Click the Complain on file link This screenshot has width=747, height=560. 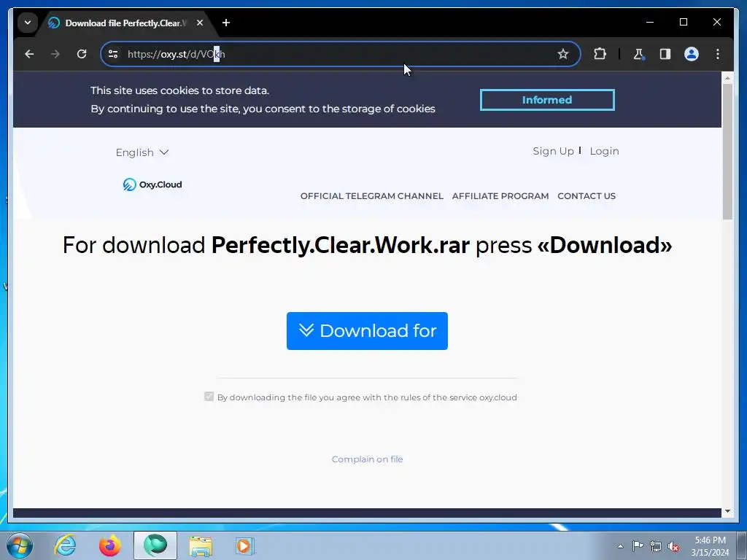point(367,459)
